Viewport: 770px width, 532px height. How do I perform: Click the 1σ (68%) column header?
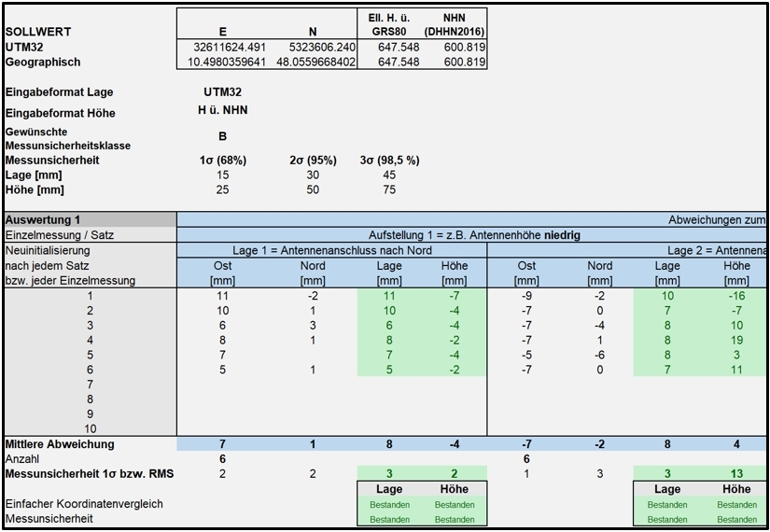pos(223,161)
